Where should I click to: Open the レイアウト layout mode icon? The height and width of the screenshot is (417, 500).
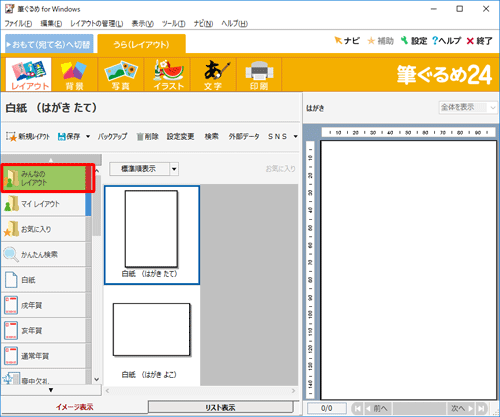[x=29, y=74]
